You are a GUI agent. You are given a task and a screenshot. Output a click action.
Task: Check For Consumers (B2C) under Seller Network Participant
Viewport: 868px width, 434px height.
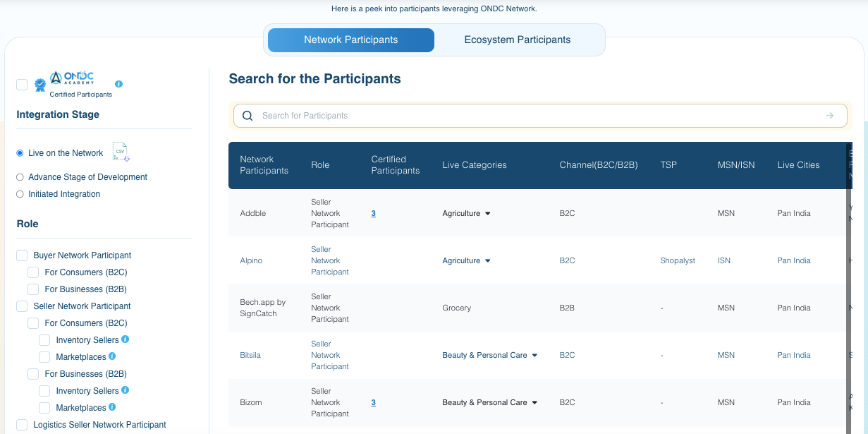point(33,323)
